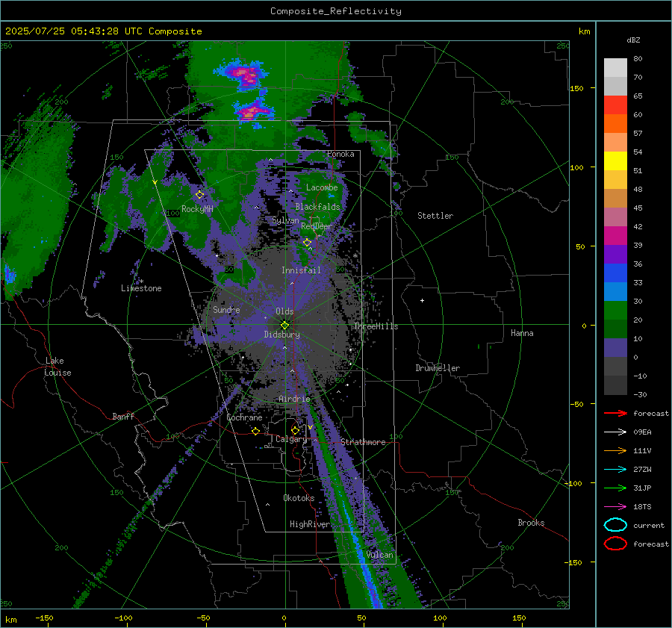Click the Lacombe label
The image size is (672, 628).
[x=322, y=187]
